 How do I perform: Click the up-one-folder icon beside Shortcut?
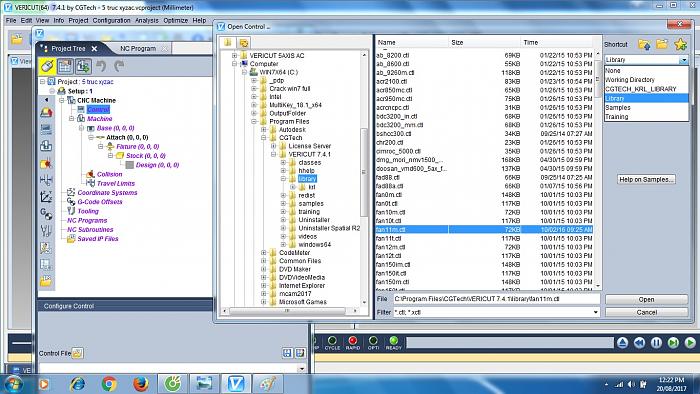coord(644,44)
